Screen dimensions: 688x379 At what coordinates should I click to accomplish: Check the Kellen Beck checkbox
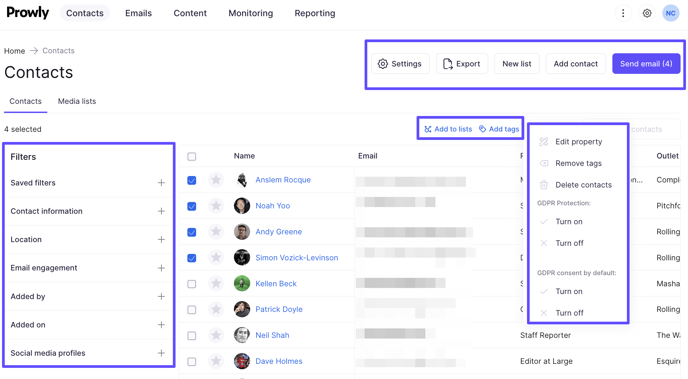pyautogui.click(x=192, y=284)
